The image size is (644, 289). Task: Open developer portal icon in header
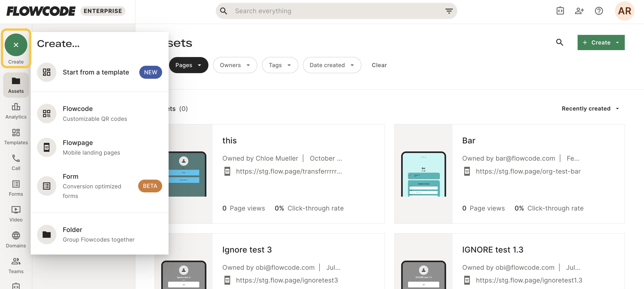[x=560, y=11]
